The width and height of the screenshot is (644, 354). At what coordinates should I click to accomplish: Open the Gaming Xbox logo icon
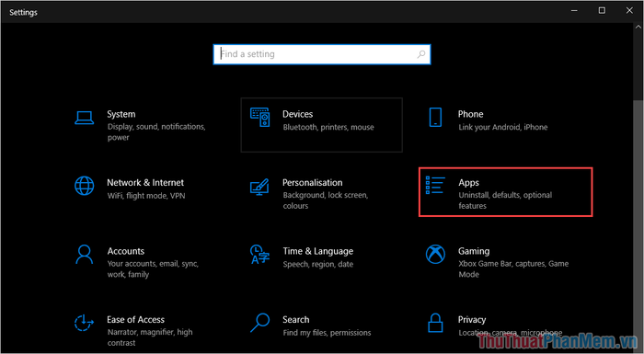pos(435,255)
